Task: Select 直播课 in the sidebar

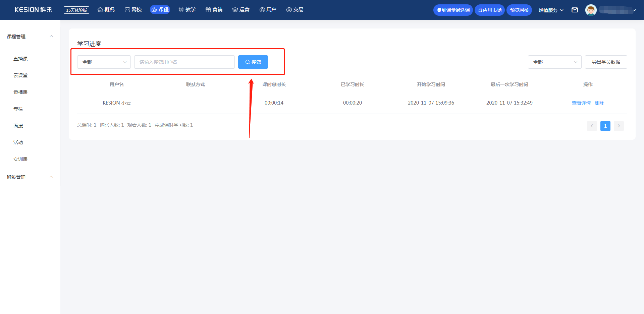Action: pyautogui.click(x=20, y=59)
